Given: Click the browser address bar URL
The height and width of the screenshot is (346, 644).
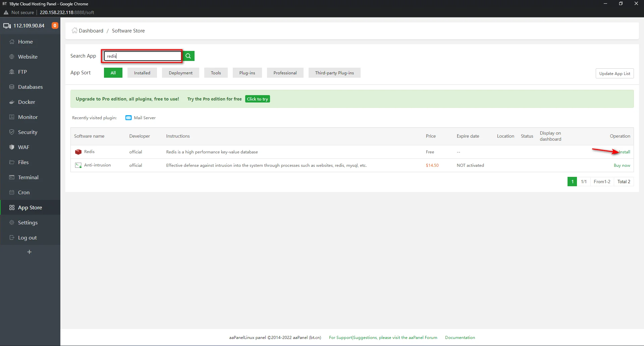Looking at the screenshot, I should [x=67, y=12].
